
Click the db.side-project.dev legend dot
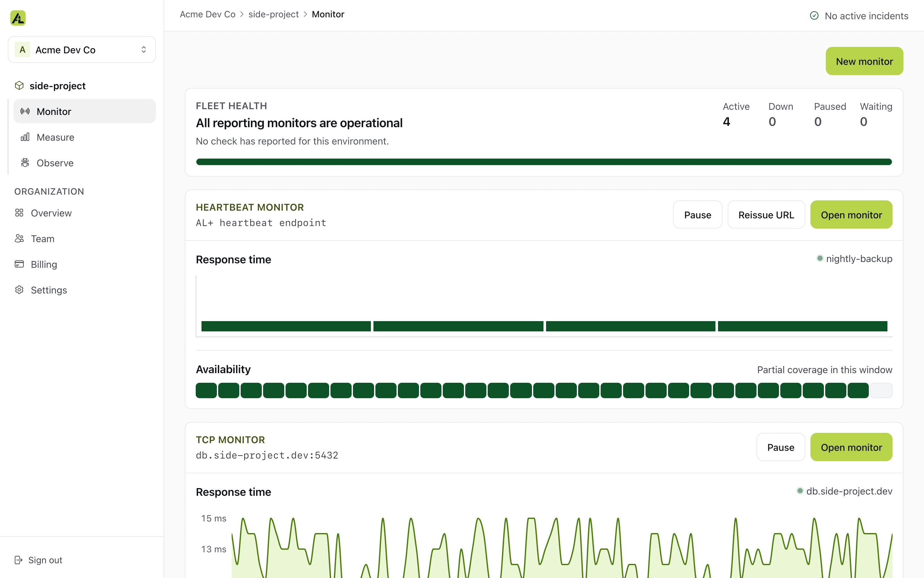pos(800,491)
